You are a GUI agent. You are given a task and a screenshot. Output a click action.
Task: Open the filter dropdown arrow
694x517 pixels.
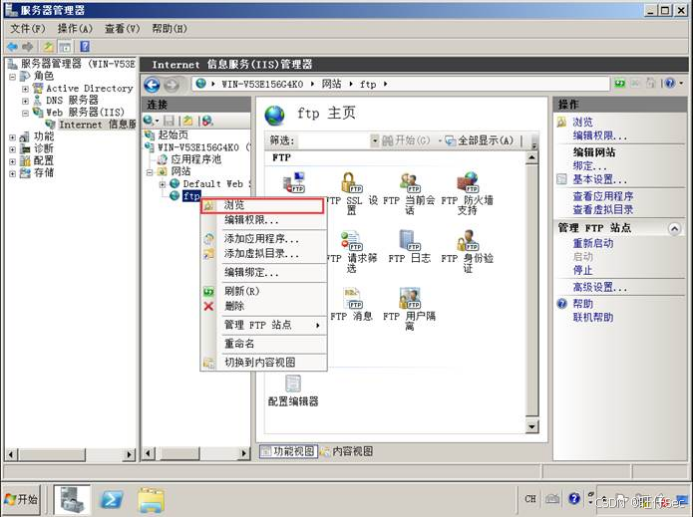pos(375,141)
